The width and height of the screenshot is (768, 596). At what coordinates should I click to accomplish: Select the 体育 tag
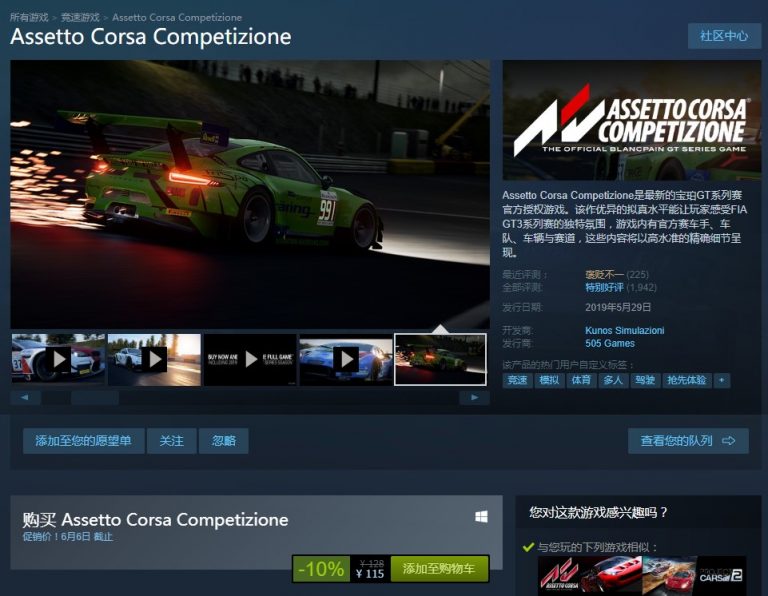pyautogui.click(x=581, y=380)
